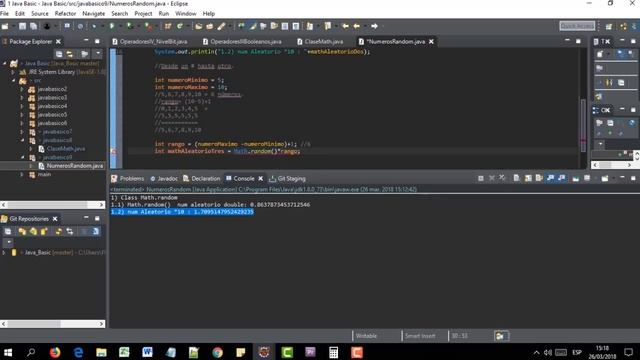The image size is (640, 360).
Task: Collapse all in Package Explorer toolbar
Action: (59, 54)
